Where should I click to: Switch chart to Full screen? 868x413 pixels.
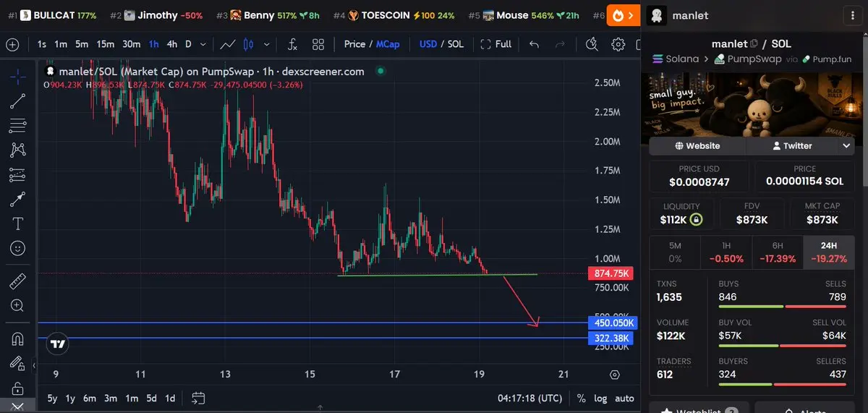click(x=496, y=44)
